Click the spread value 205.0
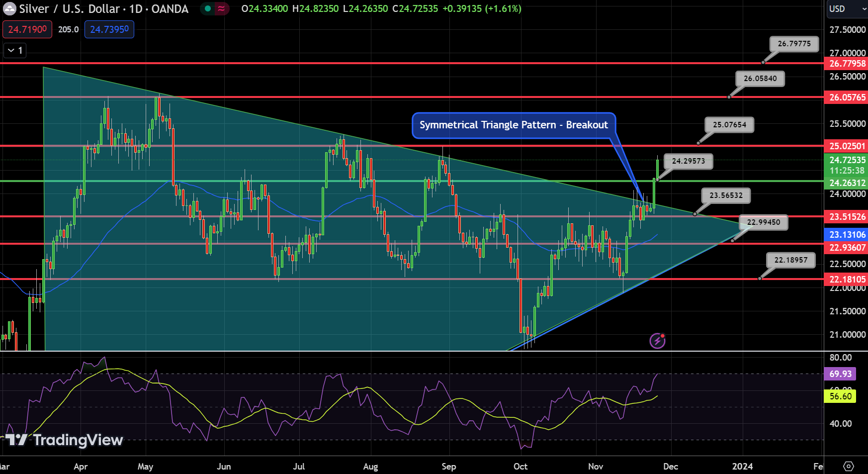Image resolution: width=868 pixels, height=474 pixels. coord(69,29)
